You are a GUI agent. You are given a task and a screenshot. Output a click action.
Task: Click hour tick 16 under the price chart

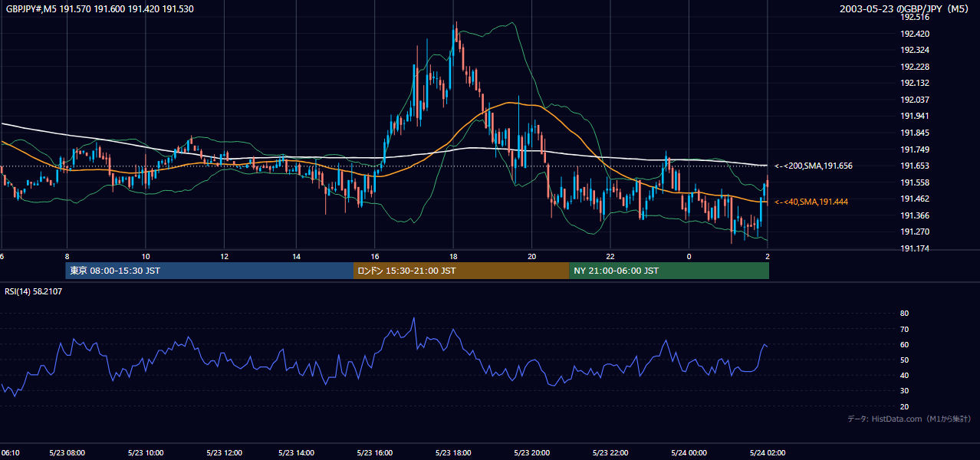(x=375, y=256)
